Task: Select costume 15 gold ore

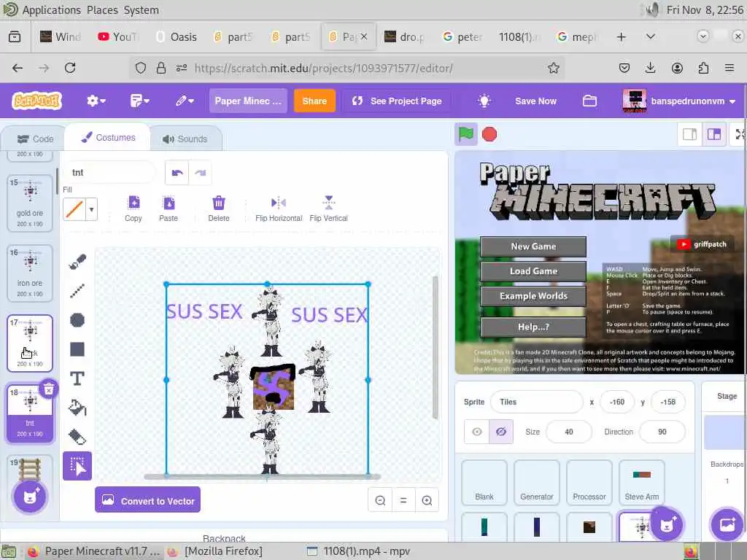Action: (29, 203)
